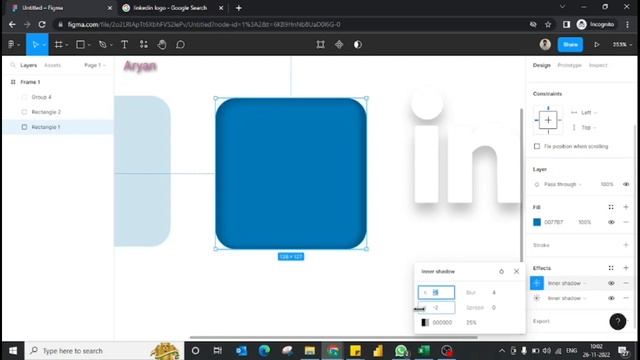Change second effect type Inner shadow dropdown
The image size is (640, 360).
[567, 298]
